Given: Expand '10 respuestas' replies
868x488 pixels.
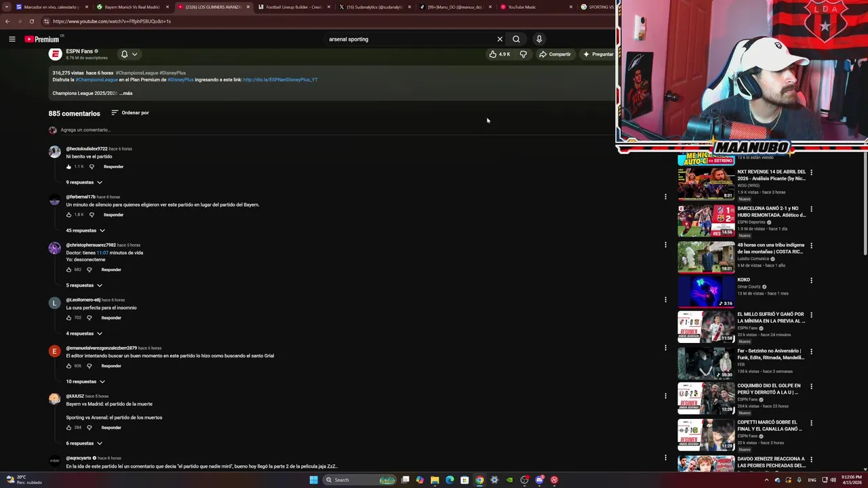Looking at the screenshot, I should (x=85, y=382).
